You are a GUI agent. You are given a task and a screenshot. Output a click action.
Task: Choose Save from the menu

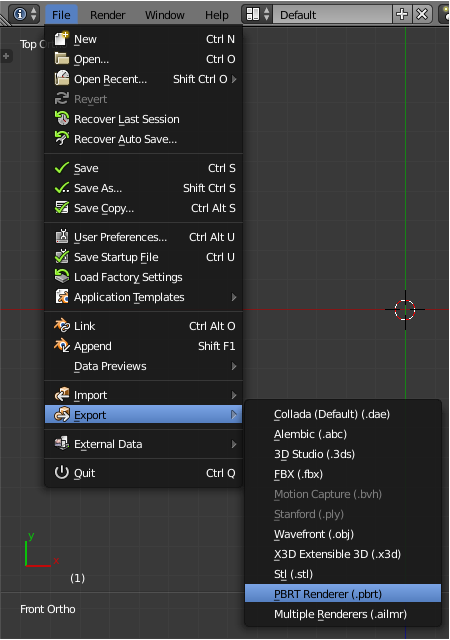143,168
